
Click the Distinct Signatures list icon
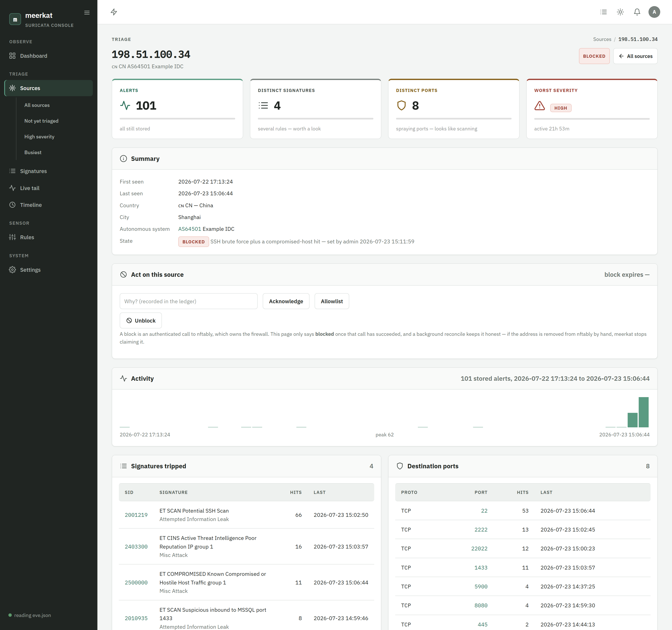[263, 105]
